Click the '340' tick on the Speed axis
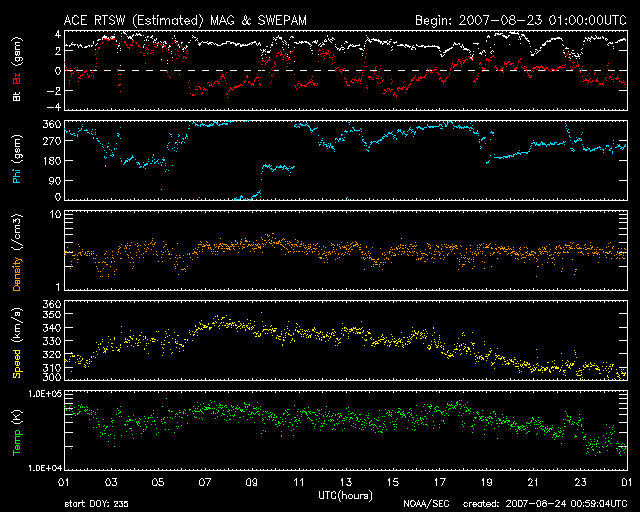 click(x=52, y=328)
